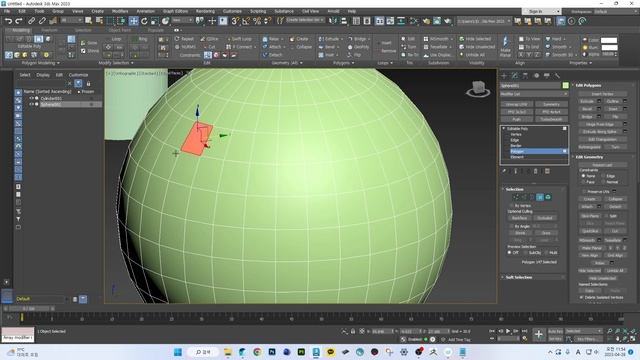Open the Material Editor teapot icon

point(426,21)
